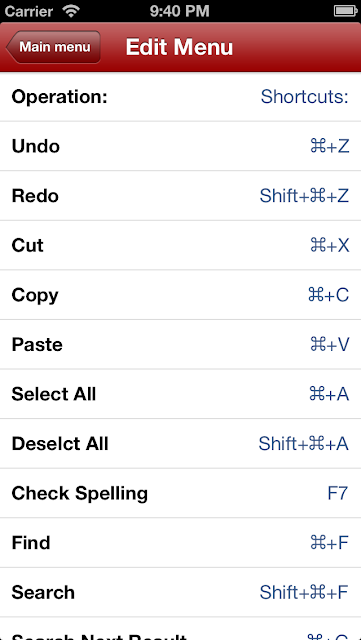Select the Undo row
Viewport: 361px width, 640px height.
click(180, 146)
